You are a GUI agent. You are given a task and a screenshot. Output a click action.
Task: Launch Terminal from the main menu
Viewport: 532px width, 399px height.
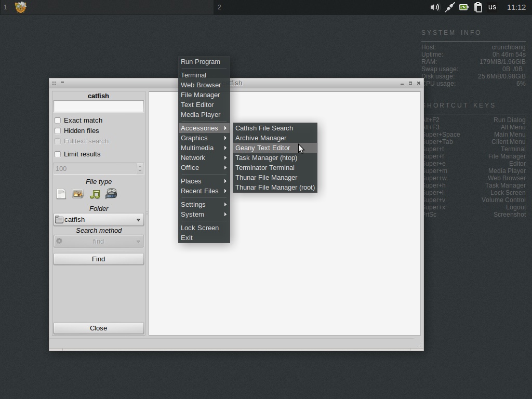[x=204, y=75]
